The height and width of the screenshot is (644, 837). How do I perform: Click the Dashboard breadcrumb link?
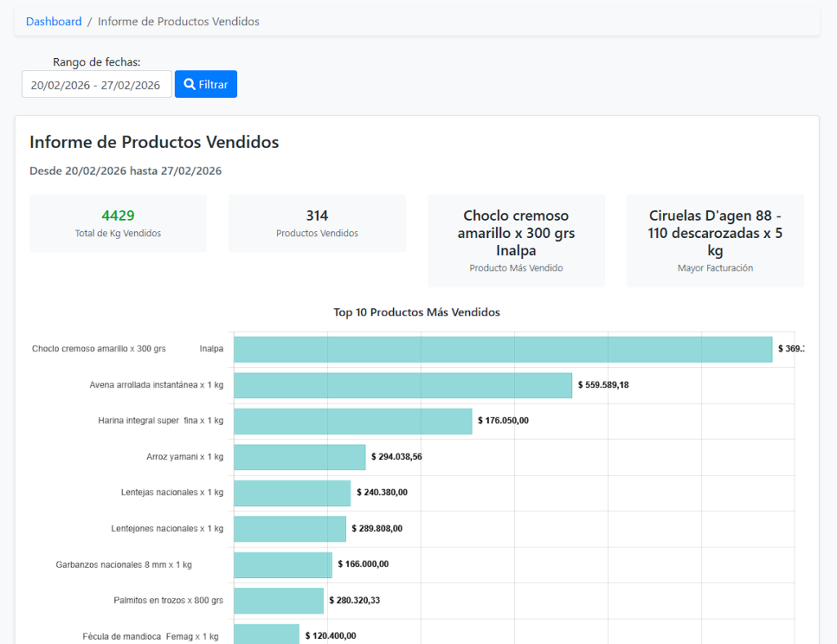point(54,22)
